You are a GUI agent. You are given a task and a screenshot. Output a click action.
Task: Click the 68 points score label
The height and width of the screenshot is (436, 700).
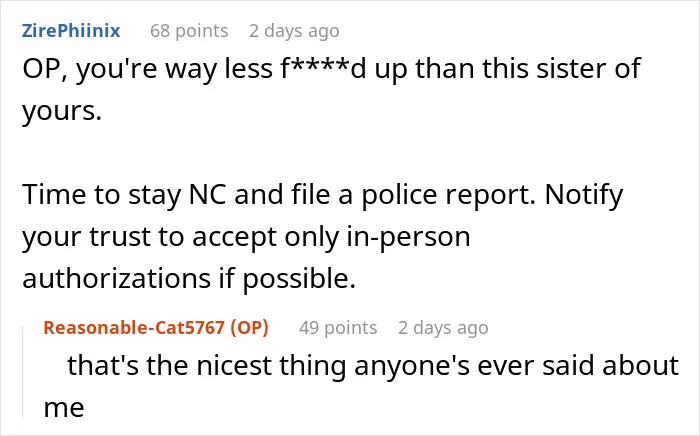point(189,31)
